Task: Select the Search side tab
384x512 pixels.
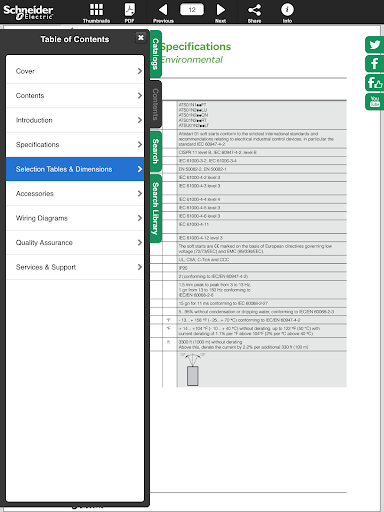Action: point(155,151)
